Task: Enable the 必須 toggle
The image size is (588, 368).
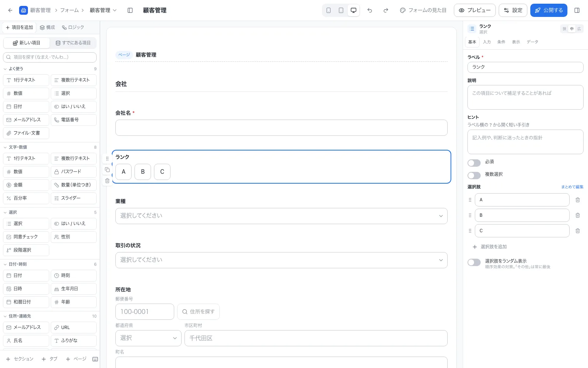Action: (x=474, y=163)
